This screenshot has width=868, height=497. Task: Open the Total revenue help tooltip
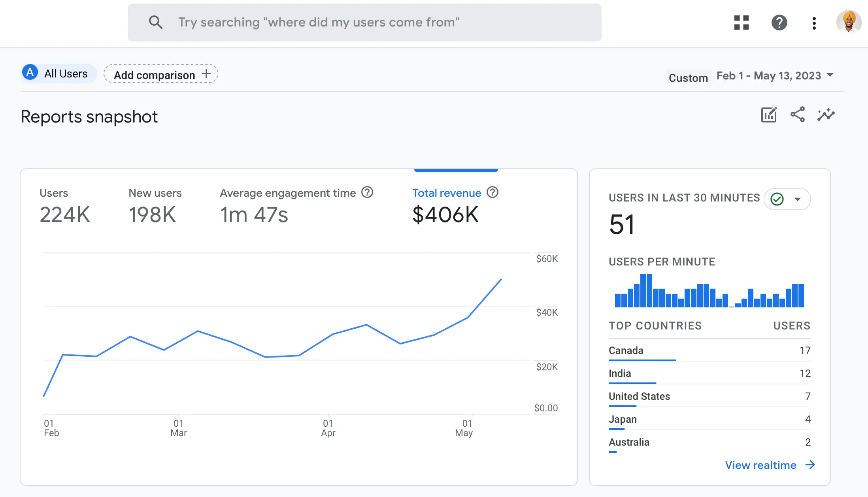pyautogui.click(x=492, y=193)
